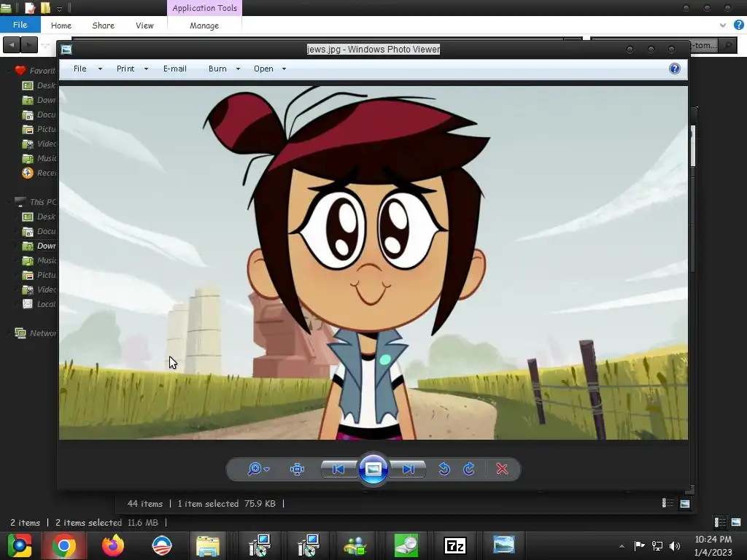Open Action Center flag icon
Image resolution: width=747 pixels, height=560 pixels.
tap(639, 545)
